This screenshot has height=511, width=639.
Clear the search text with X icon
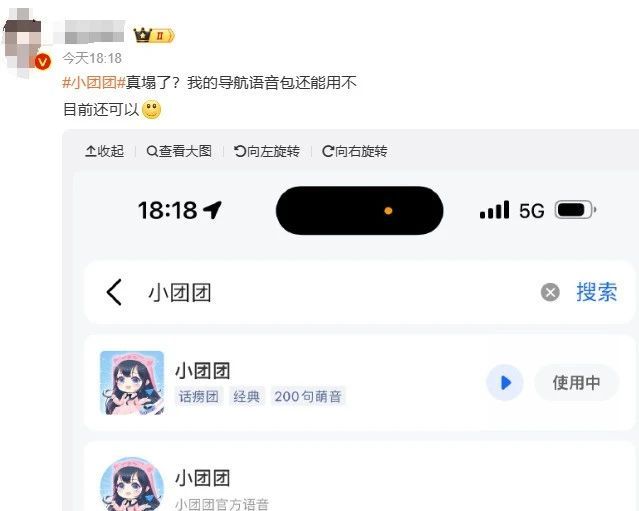point(550,292)
